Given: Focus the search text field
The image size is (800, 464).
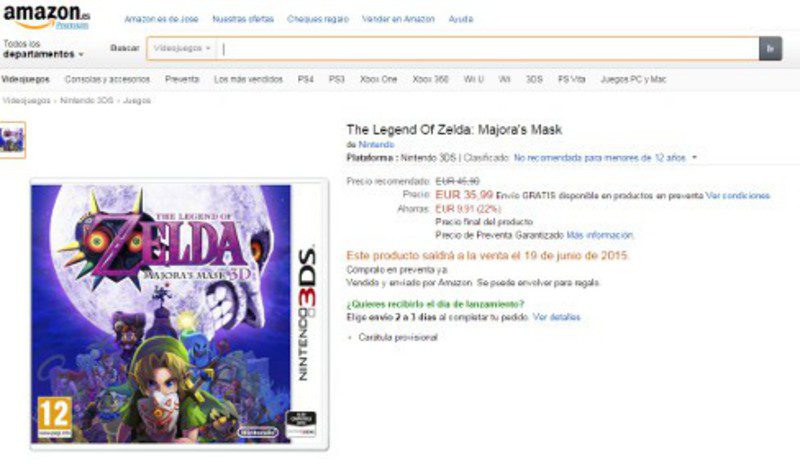Looking at the screenshot, I should pos(488,48).
